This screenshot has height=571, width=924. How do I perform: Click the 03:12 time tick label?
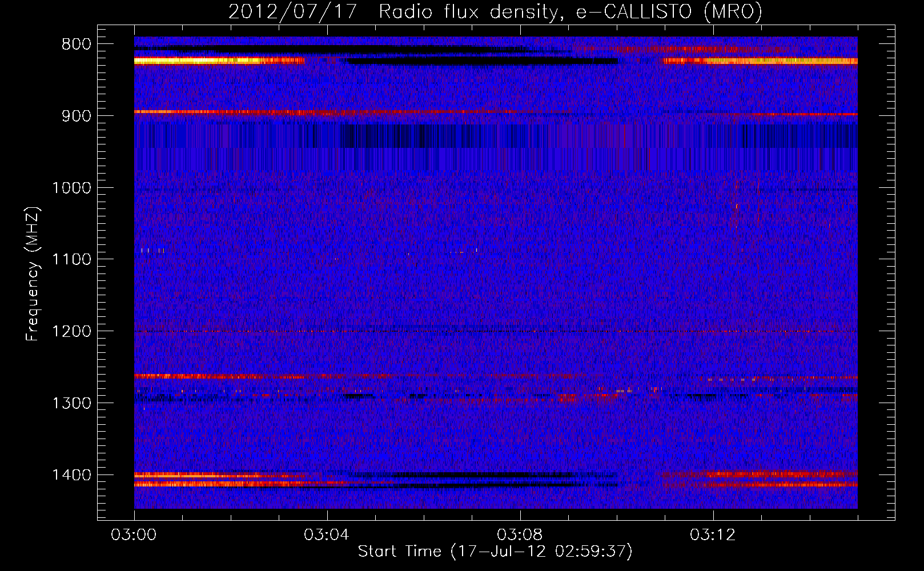pos(713,535)
